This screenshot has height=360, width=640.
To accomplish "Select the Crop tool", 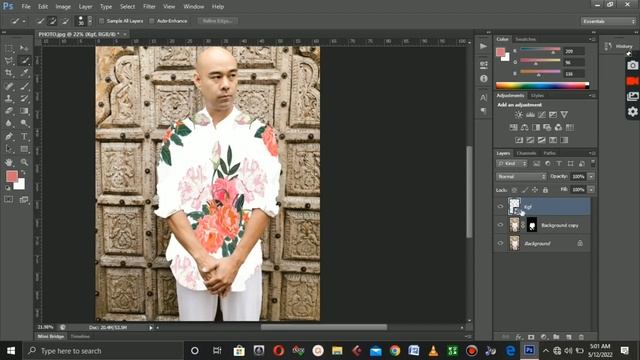I will 9,73.
